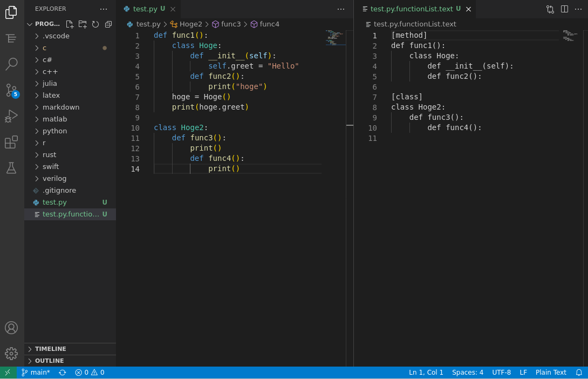Viewport: 588px width, 379px height.
Task: Open the Search view
Action: point(11,63)
